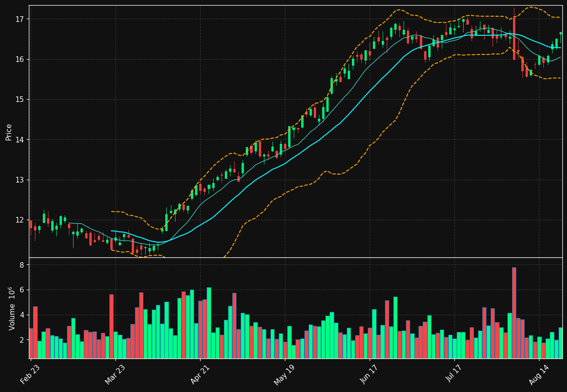The width and height of the screenshot is (567, 392).
Task: Click the price axis tick label 16
Action: (x=20, y=59)
